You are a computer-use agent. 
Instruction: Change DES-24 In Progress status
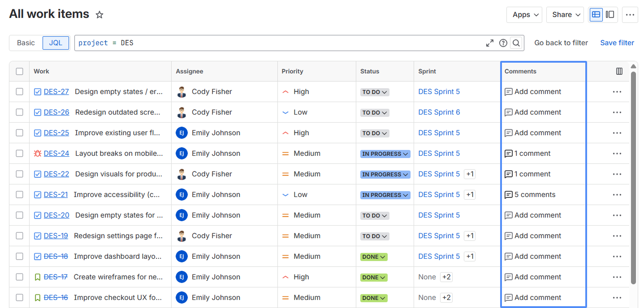click(x=385, y=154)
